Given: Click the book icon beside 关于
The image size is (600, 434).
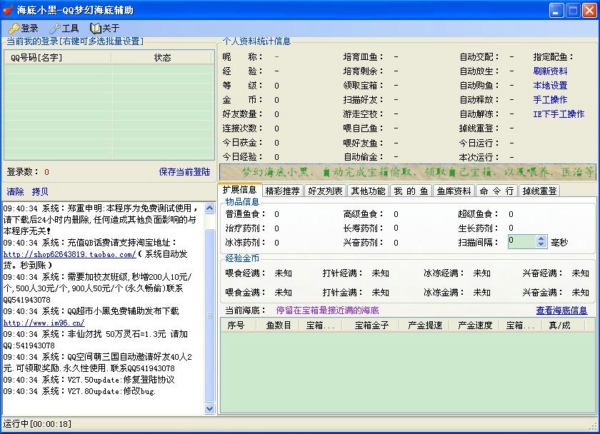Looking at the screenshot, I should point(95,28).
